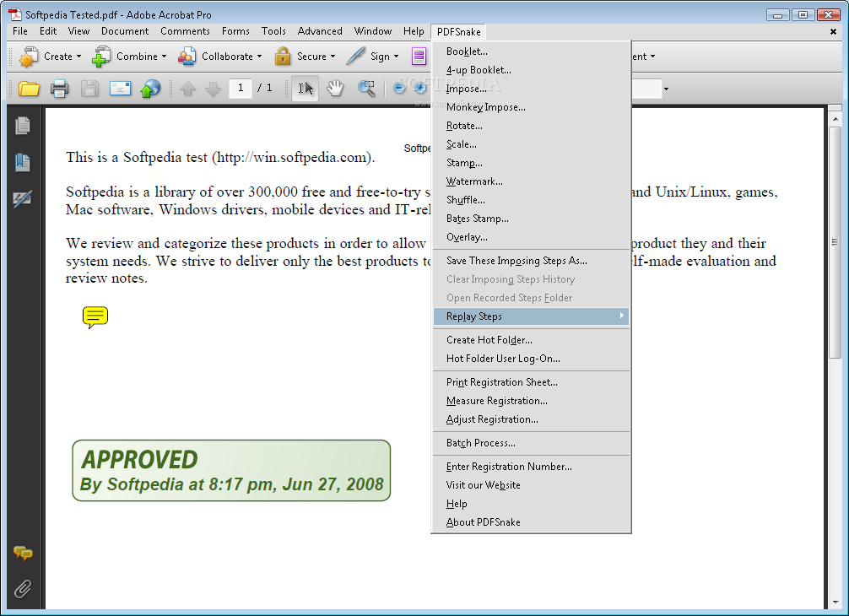Open the File menu
Image resolution: width=849 pixels, height=616 pixels.
20,31
